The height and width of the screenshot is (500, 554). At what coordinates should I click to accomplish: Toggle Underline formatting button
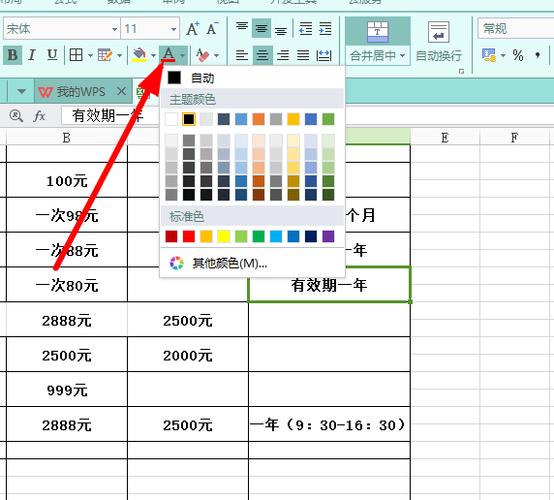click(x=52, y=55)
